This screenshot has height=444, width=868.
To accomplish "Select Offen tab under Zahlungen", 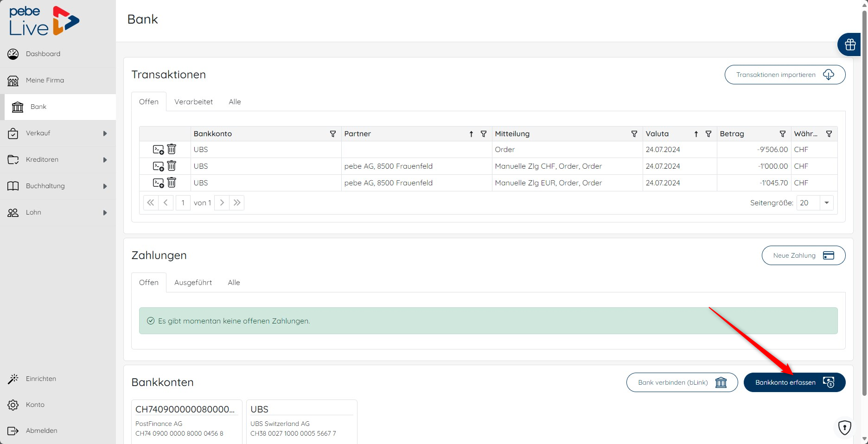I will tap(149, 283).
